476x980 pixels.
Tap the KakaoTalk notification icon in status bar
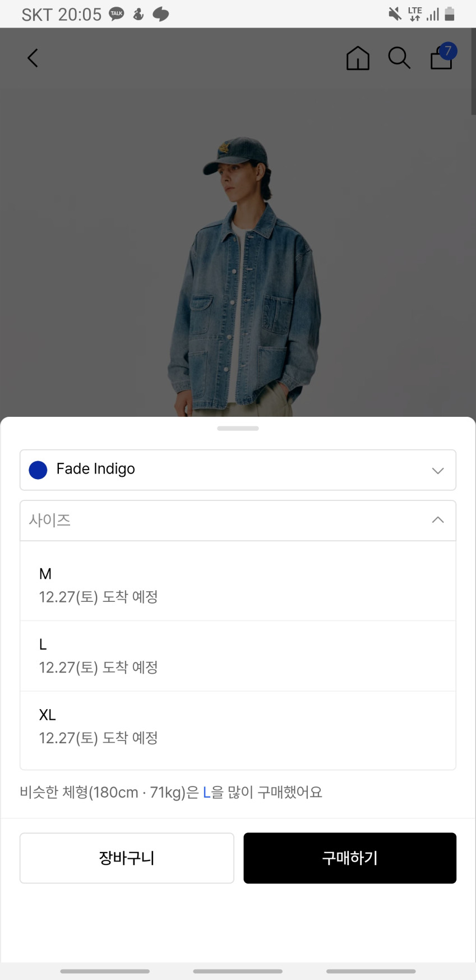click(117, 14)
